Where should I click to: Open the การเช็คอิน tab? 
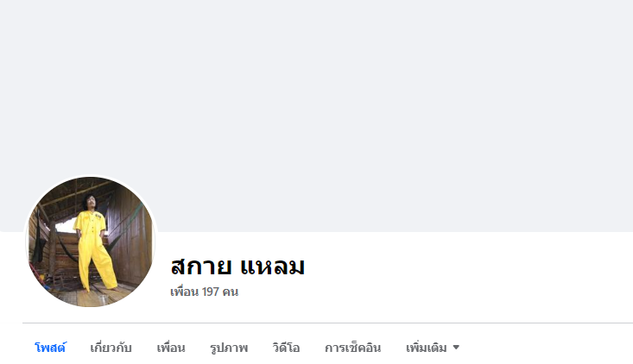click(x=352, y=348)
